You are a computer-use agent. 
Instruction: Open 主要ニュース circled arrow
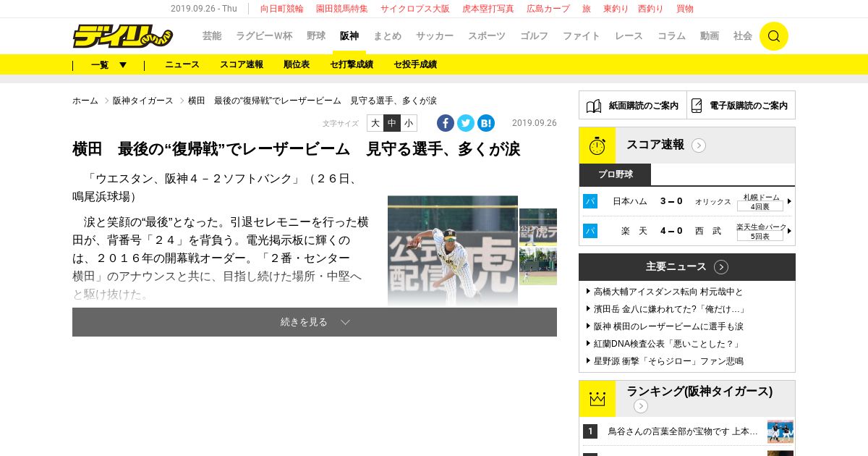tap(721, 267)
